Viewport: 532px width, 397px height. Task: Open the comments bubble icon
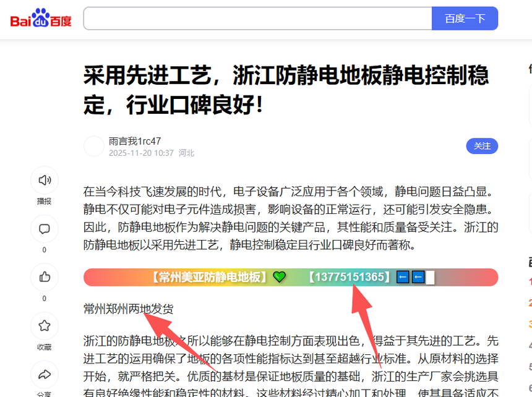(x=45, y=229)
